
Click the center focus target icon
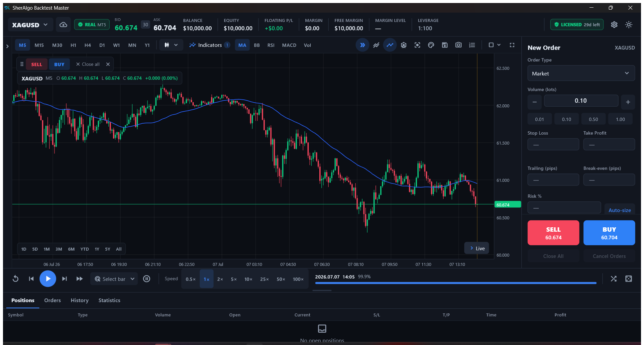pyautogui.click(x=417, y=45)
